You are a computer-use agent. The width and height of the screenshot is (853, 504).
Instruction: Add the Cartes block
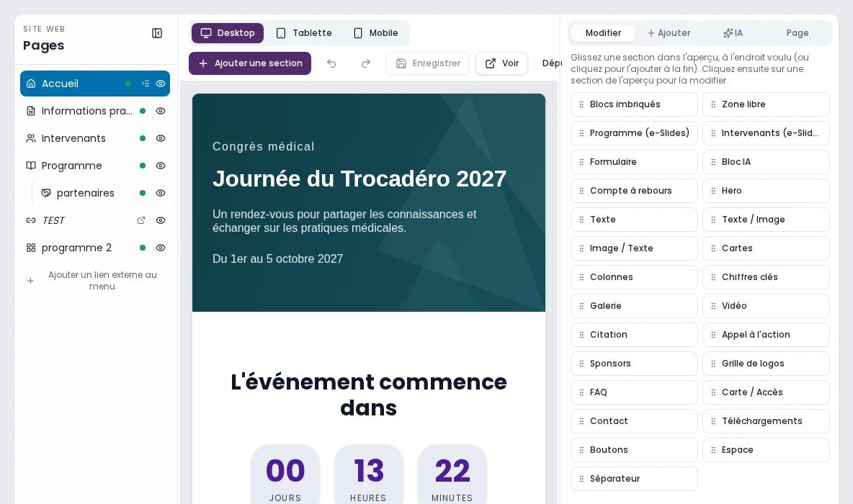point(766,248)
